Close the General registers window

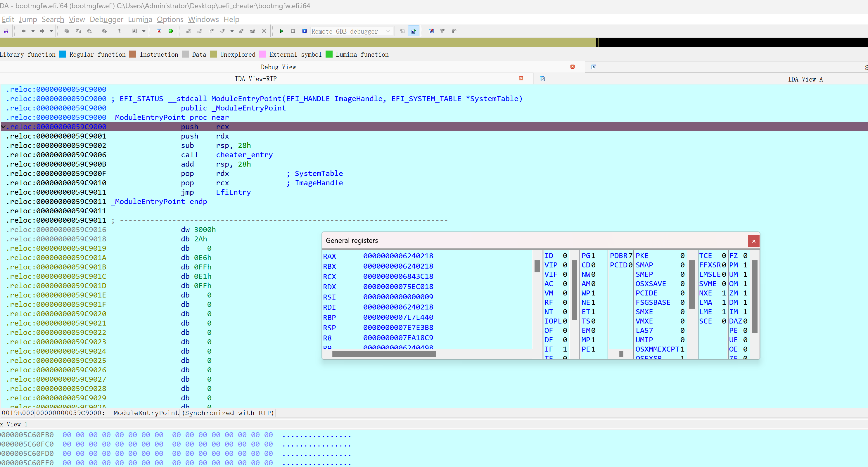[x=753, y=241]
